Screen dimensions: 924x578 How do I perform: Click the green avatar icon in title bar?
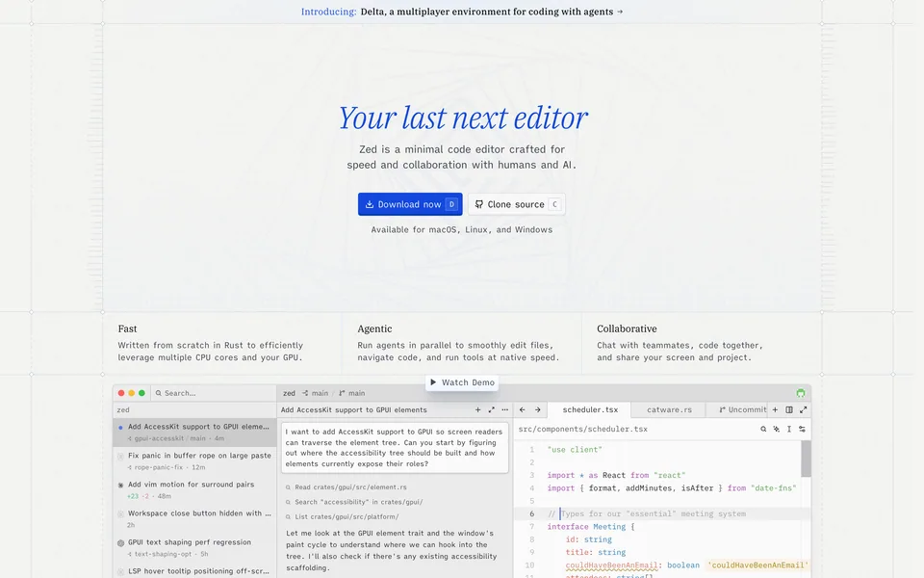coord(800,393)
